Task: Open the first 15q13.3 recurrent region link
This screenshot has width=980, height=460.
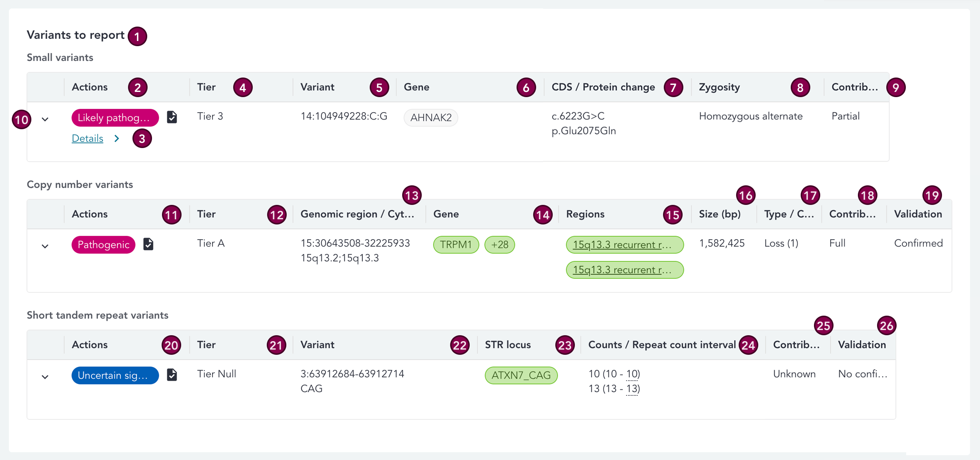Action: pyautogui.click(x=622, y=244)
